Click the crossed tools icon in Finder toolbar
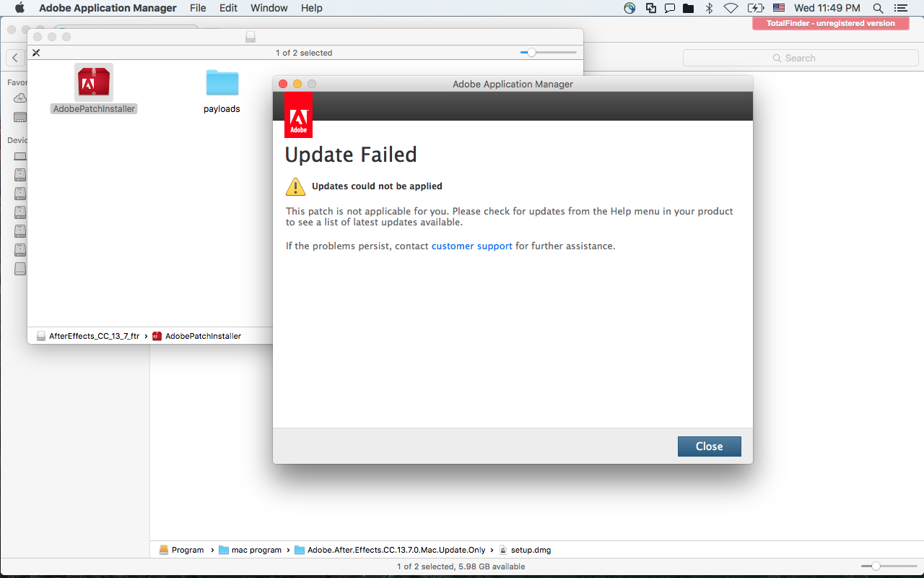The width and height of the screenshot is (924, 578). coord(36,53)
